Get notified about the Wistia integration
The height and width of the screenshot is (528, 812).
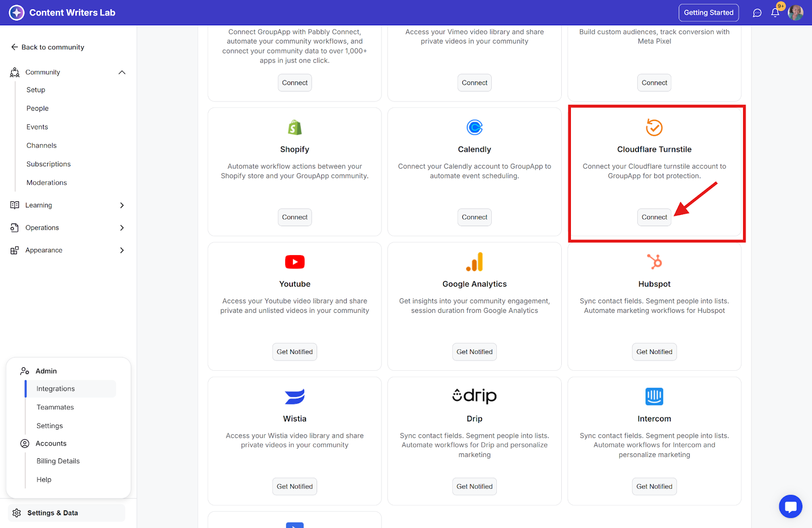pos(295,486)
